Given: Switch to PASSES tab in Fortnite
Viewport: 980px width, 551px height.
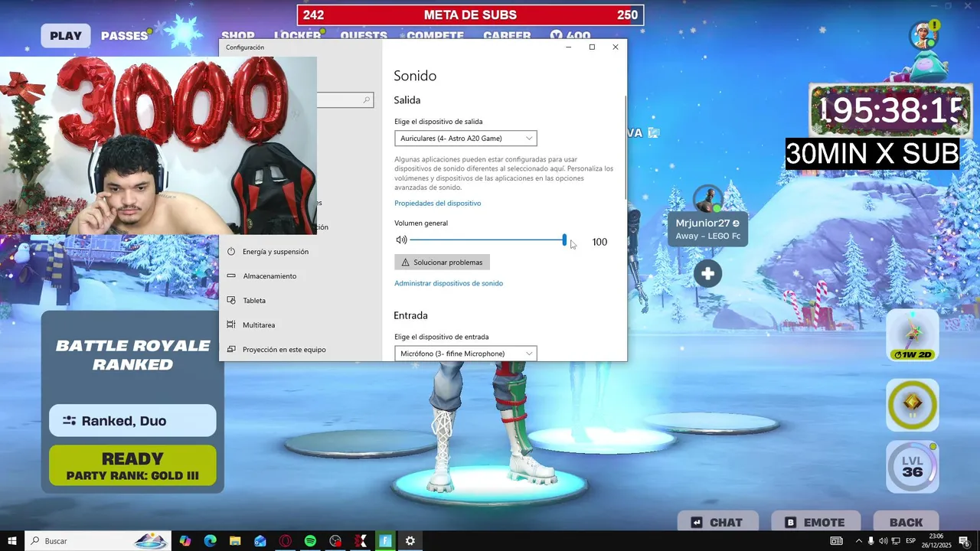Looking at the screenshot, I should pos(124,35).
